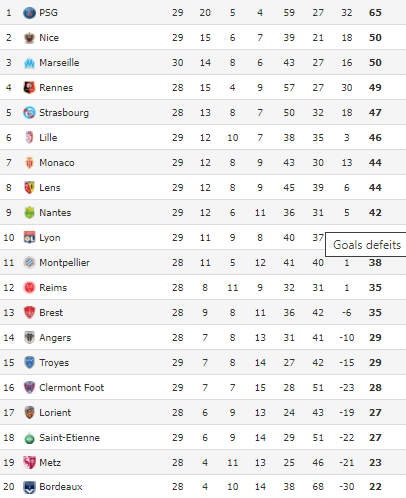406x498 pixels.
Task: Click the Strasbourg club logo
Action: [x=29, y=113]
